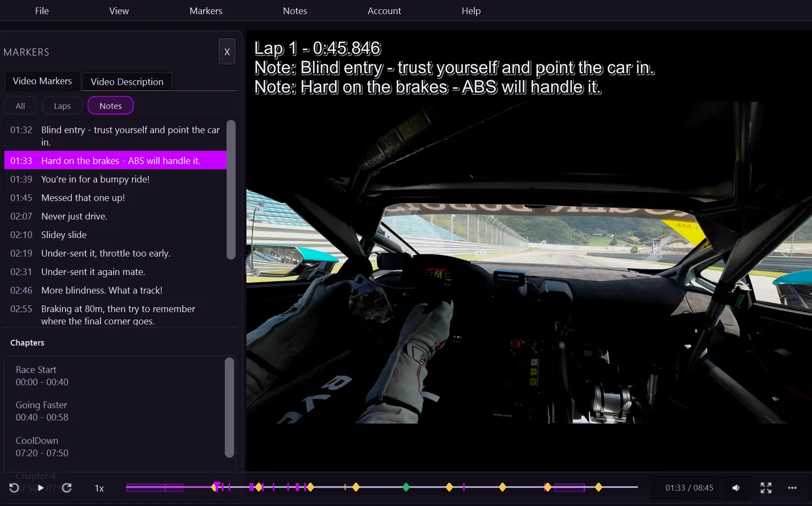Change the 1x playback speed

click(x=99, y=488)
